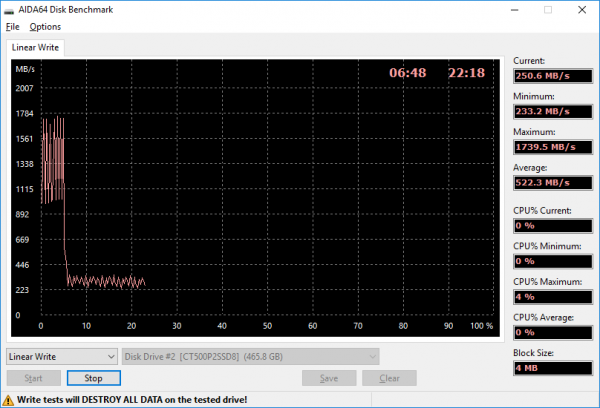The height and width of the screenshot is (408, 600).
Task: Click the CPU% Maximum value 4 %
Action: point(553,297)
